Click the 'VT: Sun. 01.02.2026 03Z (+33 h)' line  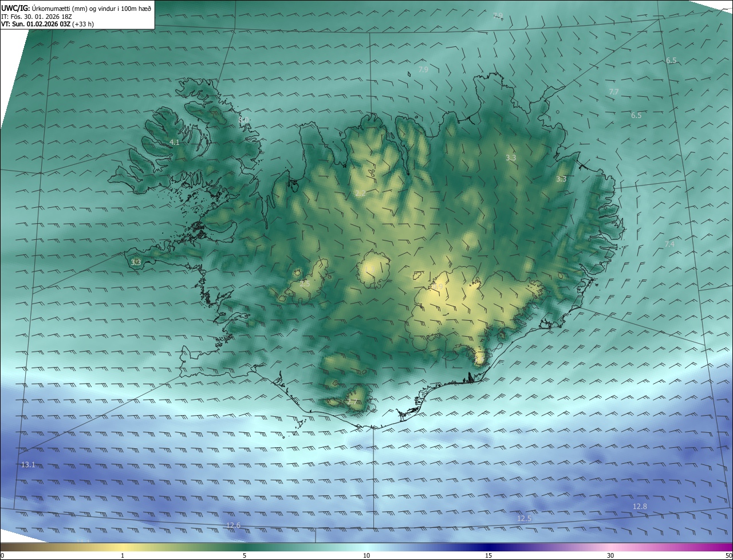(48, 24)
